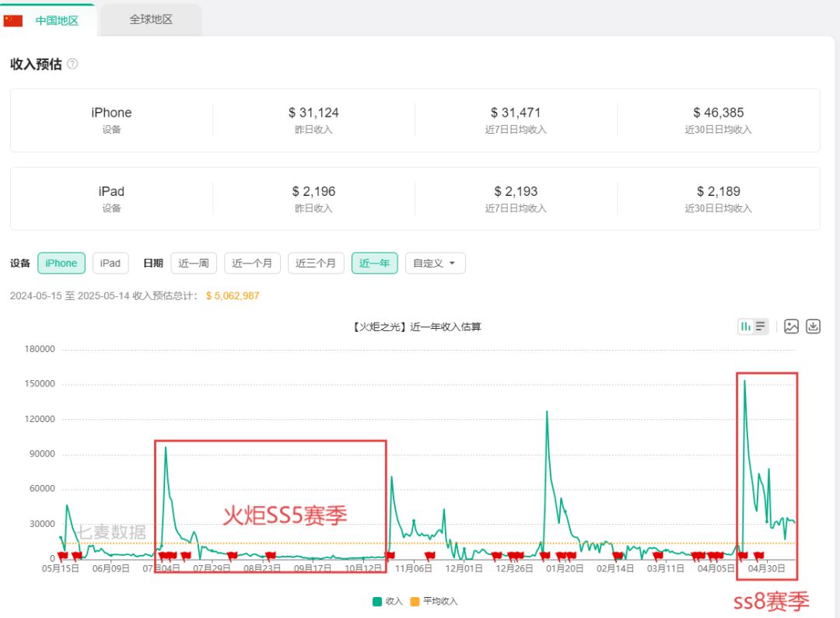Select the iPhone device filter button
Image resolution: width=840 pixels, height=618 pixels.
tap(61, 263)
